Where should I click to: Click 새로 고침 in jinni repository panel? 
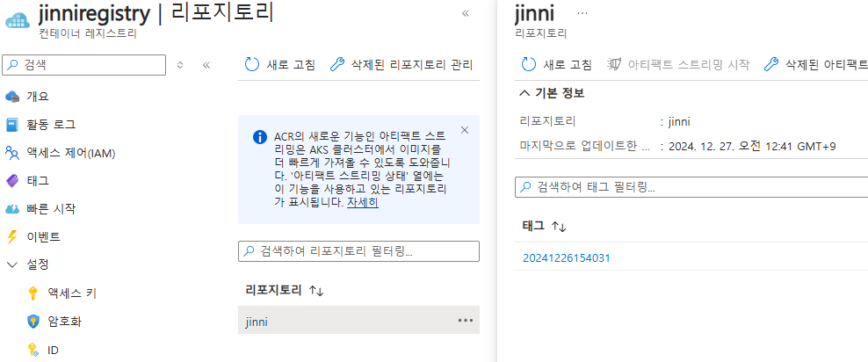(x=557, y=65)
